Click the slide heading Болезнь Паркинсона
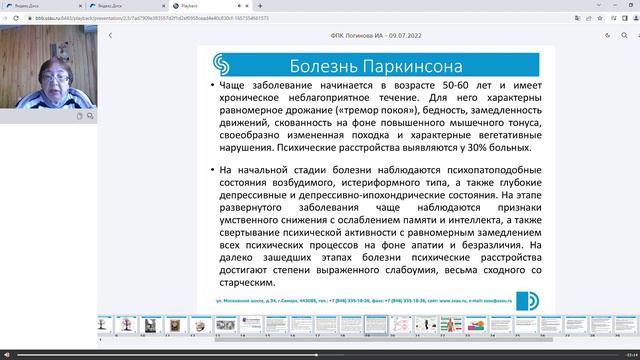 click(x=376, y=66)
